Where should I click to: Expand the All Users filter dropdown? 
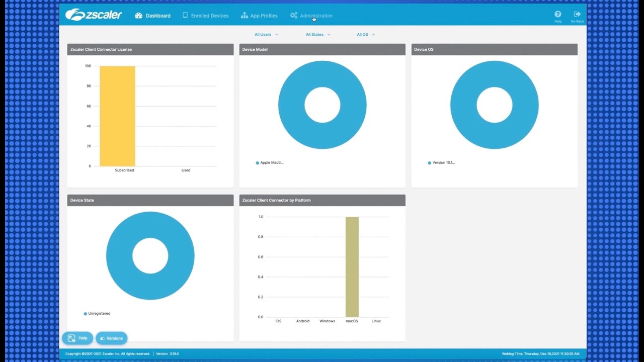pyautogui.click(x=266, y=35)
